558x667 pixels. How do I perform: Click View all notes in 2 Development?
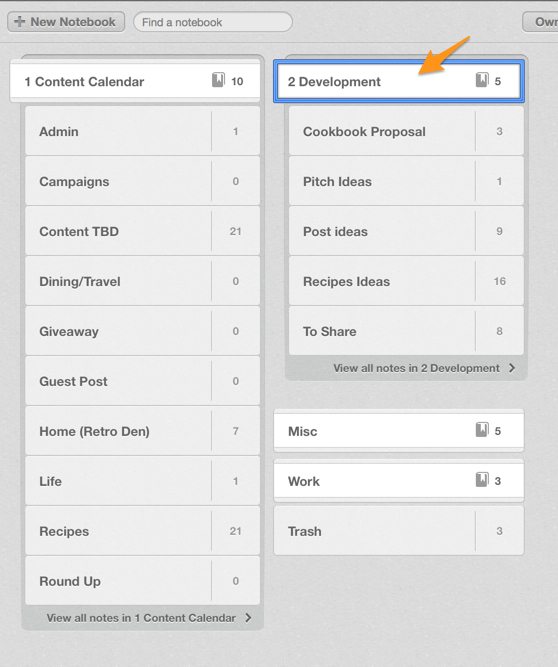click(x=416, y=368)
